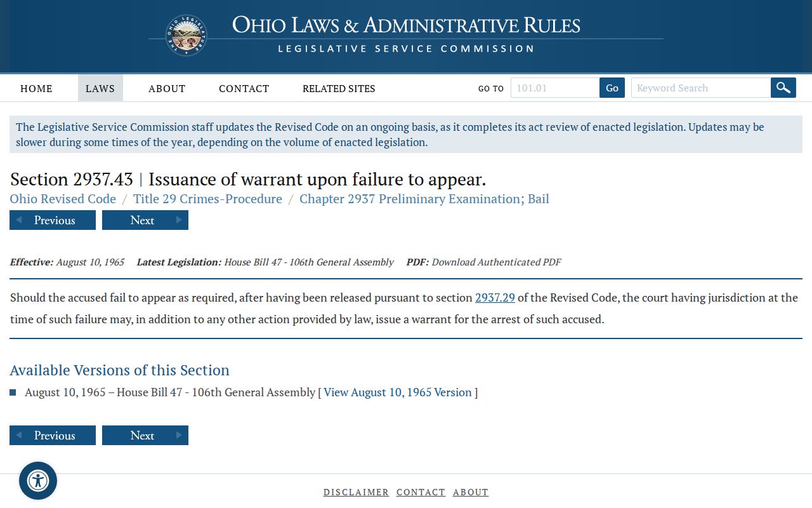Open the Disclaimer footer link
The height and width of the screenshot is (508, 812).
356,492
